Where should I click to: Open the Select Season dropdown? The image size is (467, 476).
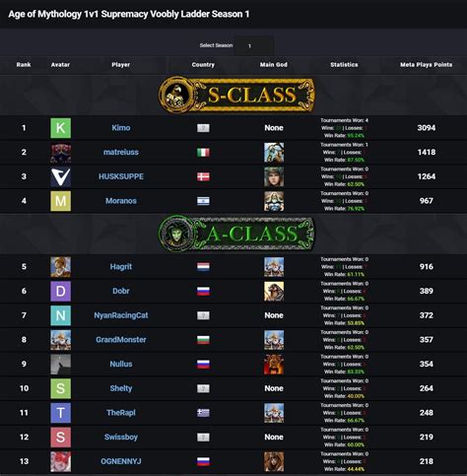[x=254, y=45]
